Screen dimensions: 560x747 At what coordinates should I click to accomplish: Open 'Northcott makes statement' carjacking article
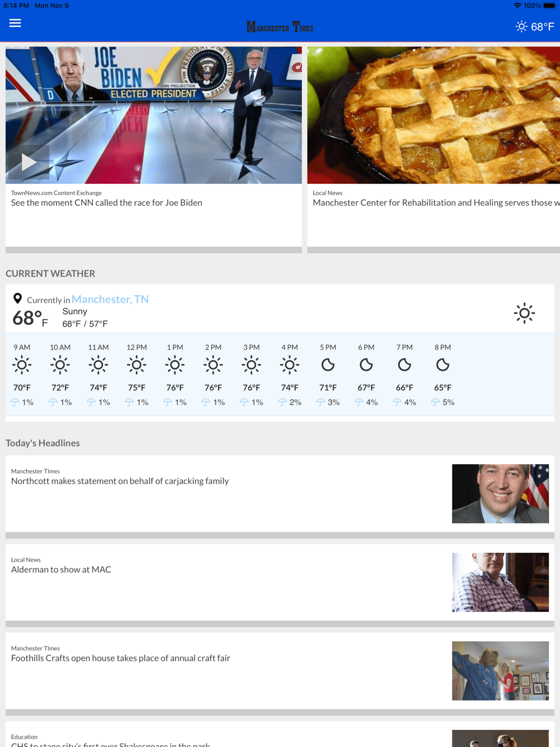point(120,481)
